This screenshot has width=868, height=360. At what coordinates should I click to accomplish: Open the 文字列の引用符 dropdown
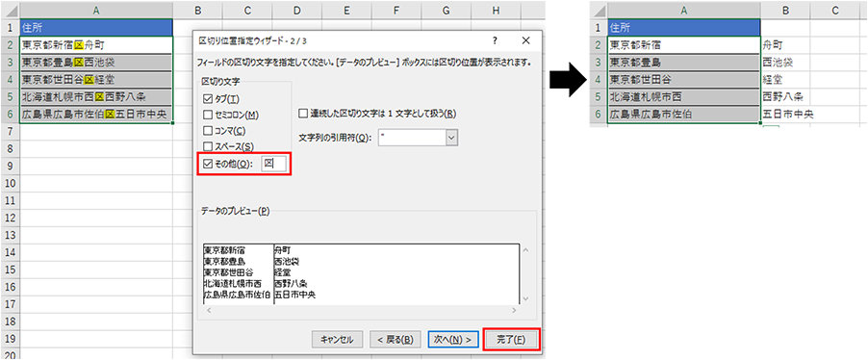coord(452,138)
